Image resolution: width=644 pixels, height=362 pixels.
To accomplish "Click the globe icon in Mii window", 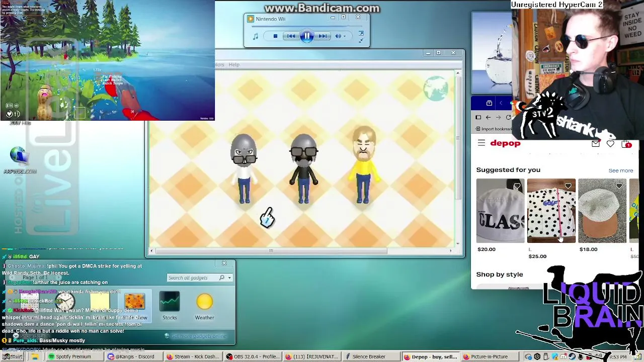I will coord(436,88).
